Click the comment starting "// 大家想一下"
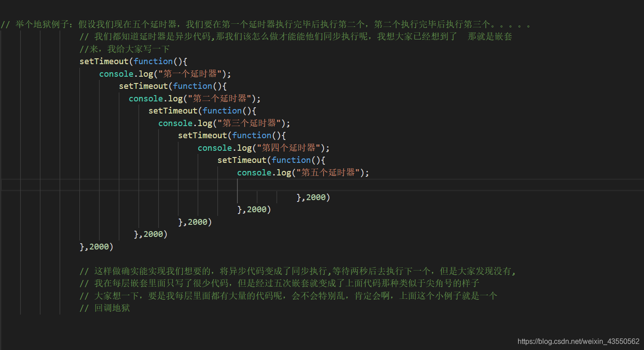 click(288, 296)
